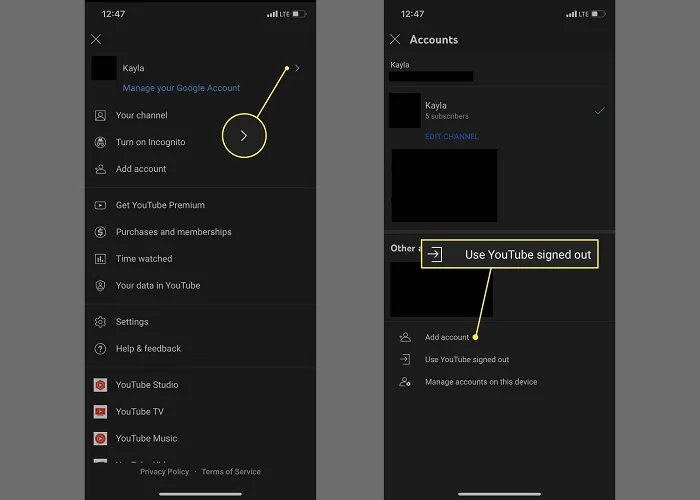Open Privacy Policy link
The width and height of the screenshot is (700, 500).
click(x=164, y=471)
